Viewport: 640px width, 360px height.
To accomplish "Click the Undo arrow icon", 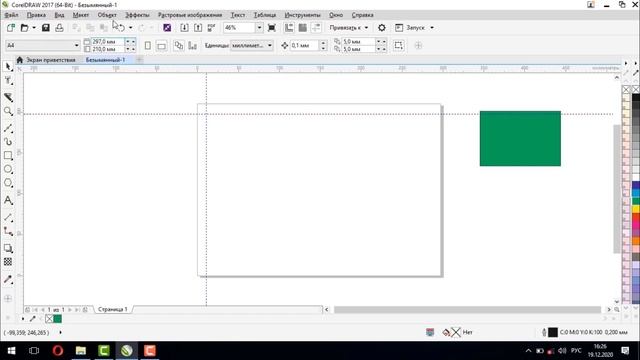I will point(121,28).
